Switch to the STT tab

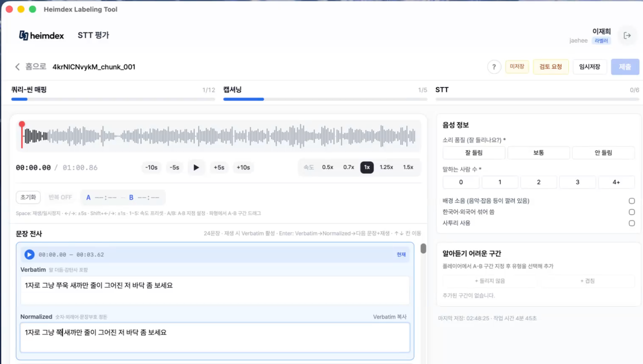coord(442,90)
